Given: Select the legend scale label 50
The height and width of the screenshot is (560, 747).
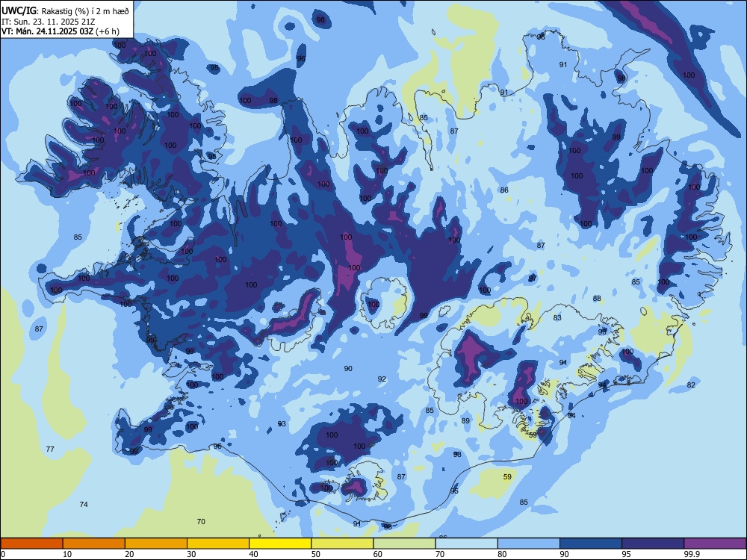Looking at the screenshot, I should click(316, 554).
